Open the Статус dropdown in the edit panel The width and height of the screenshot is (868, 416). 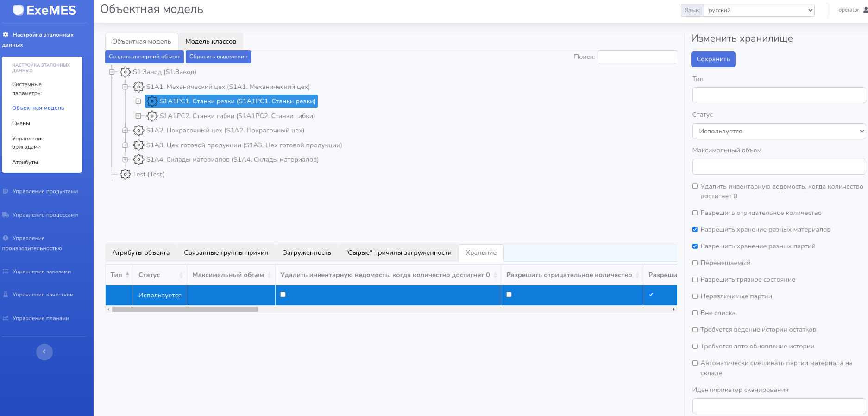(779, 131)
